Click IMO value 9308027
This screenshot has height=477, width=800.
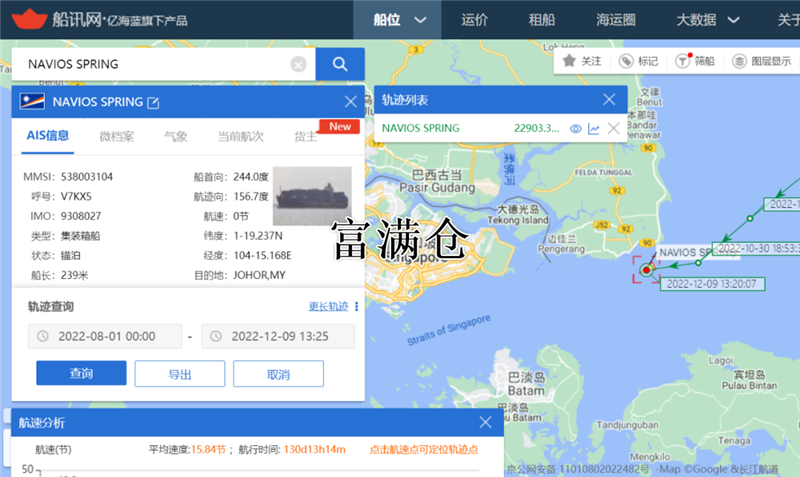[81, 216]
